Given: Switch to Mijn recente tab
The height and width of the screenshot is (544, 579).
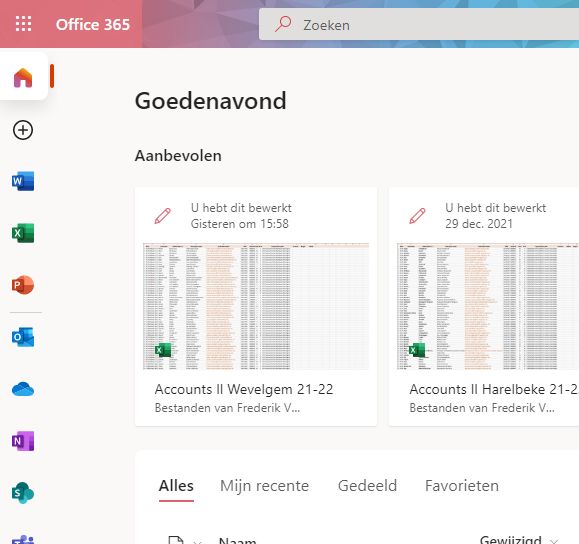Looking at the screenshot, I should (264, 486).
